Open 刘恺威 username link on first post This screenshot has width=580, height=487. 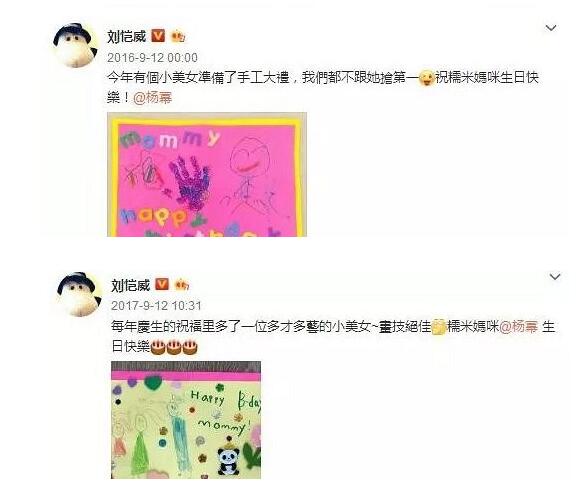[x=127, y=36]
